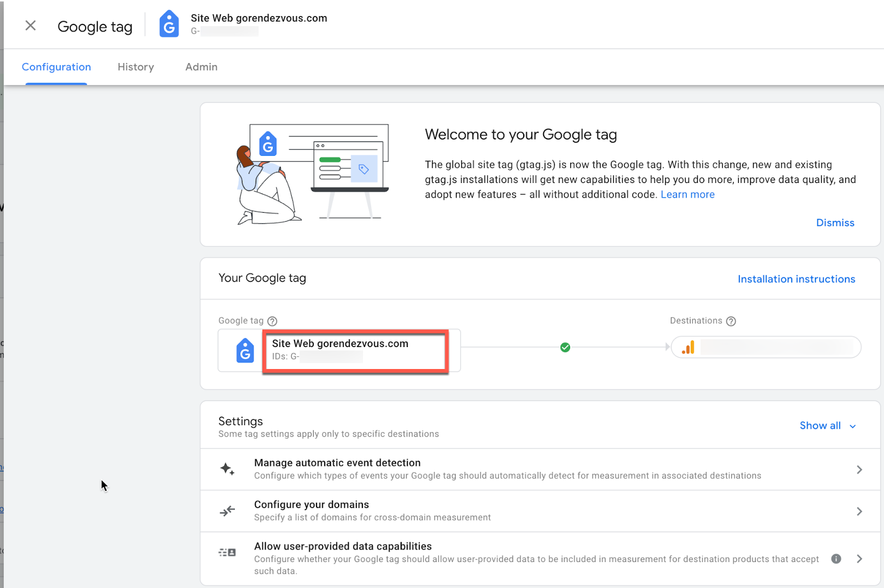Expand the automatic event detection chevron
This screenshot has width=884, height=588.
pos(859,470)
